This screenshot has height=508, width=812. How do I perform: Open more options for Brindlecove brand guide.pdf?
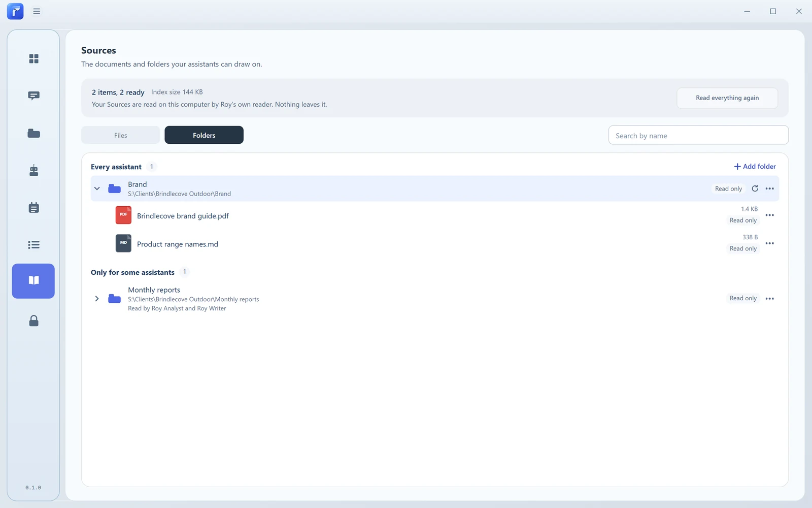pos(769,215)
